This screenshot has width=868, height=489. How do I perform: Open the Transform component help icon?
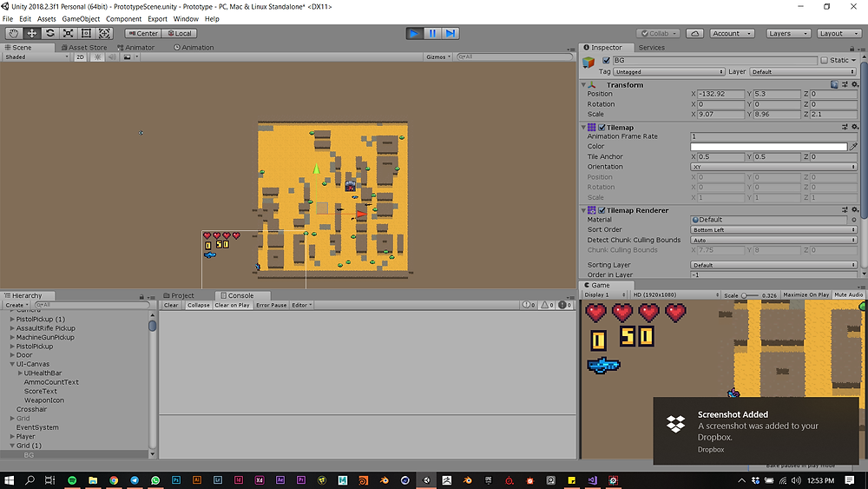(x=834, y=85)
